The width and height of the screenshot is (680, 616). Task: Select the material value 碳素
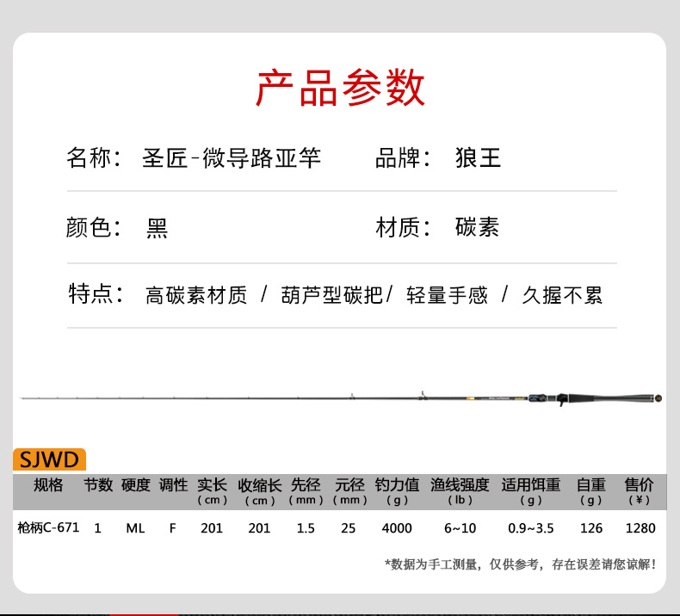[477, 227]
